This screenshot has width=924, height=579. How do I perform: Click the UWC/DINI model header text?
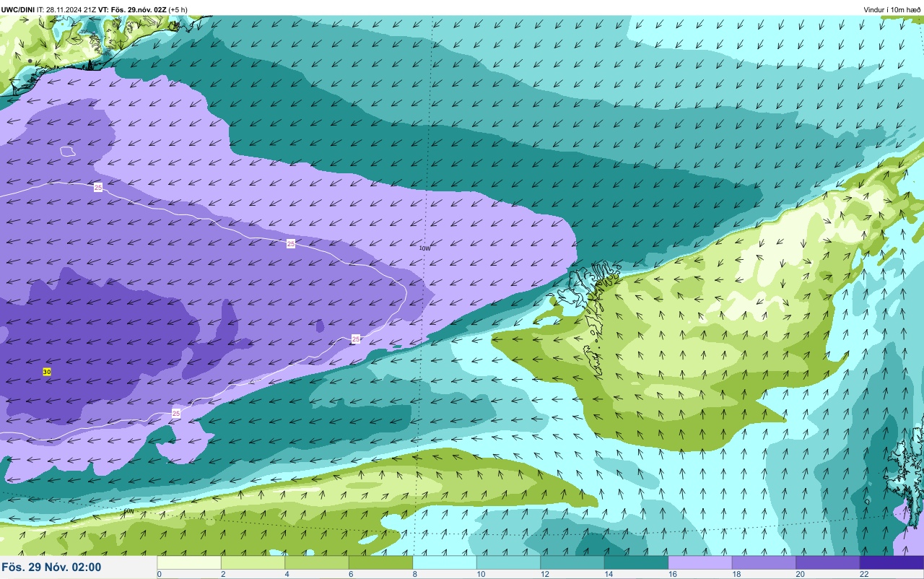pyautogui.click(x=18, y=9)
